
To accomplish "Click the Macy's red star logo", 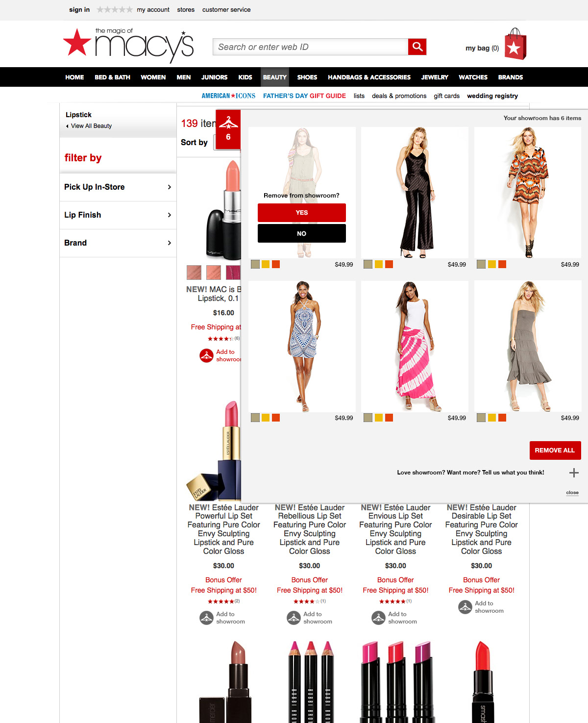I will [77, 42].
